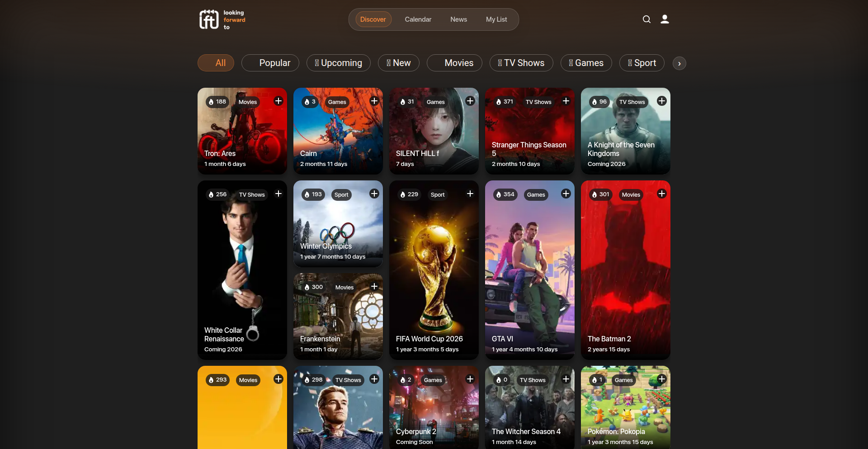
Task: Open the Stranger Things Season 5 title
Action: coord(529,149)
